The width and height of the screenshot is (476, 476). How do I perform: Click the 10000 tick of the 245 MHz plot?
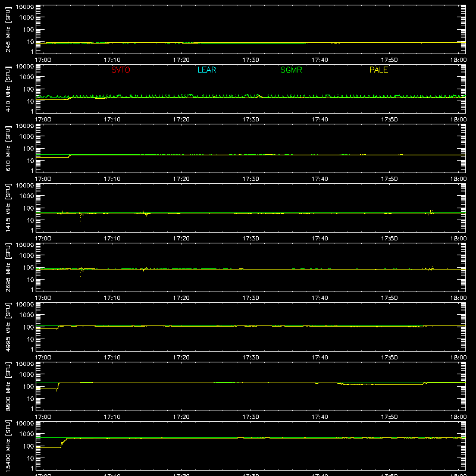pyautogui.click(x=25, y=7)
